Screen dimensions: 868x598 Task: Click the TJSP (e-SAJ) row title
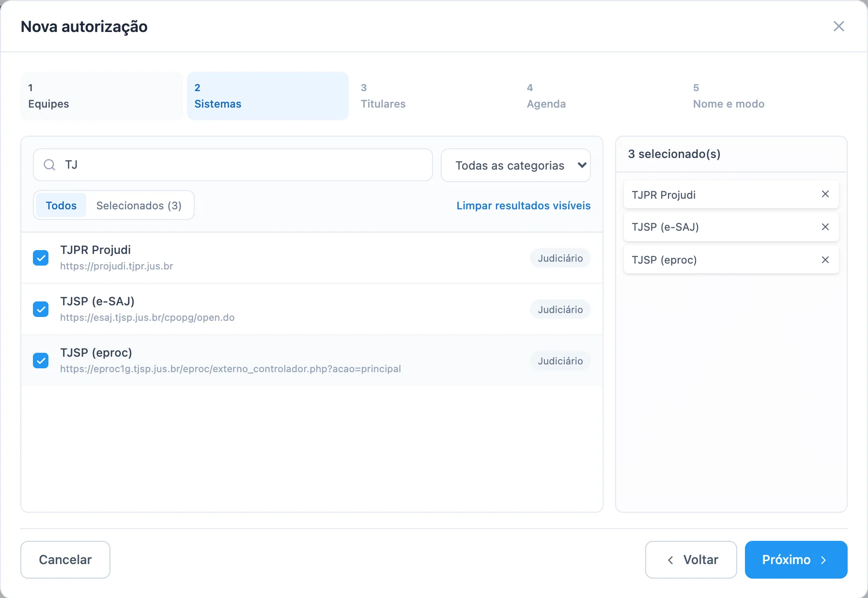[97, 301]
